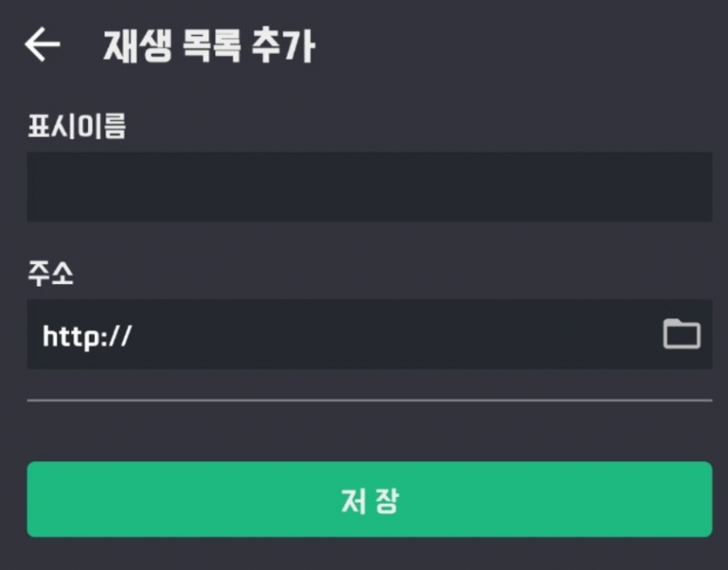The height and width of the screenshot is (570, 728).
Task: Choose a playlist file via folder icon
Action: pos(682,334)
